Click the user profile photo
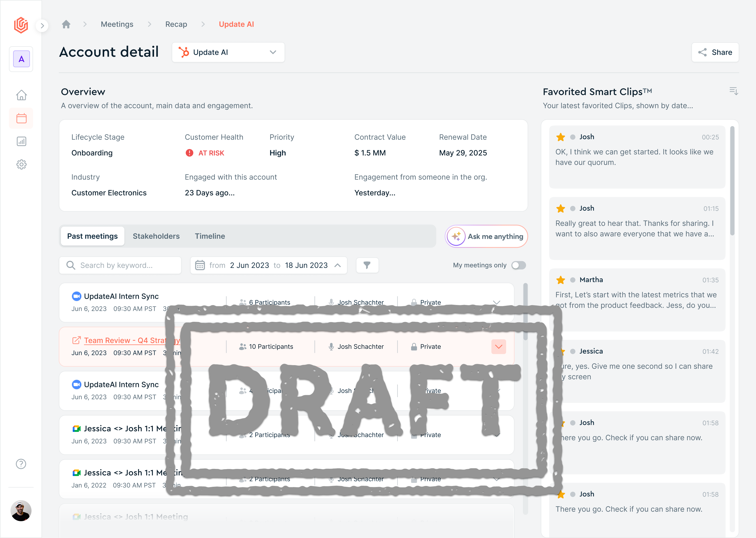Image resolution: width=756 pixels, height=538 pixels. pos(21,510)
